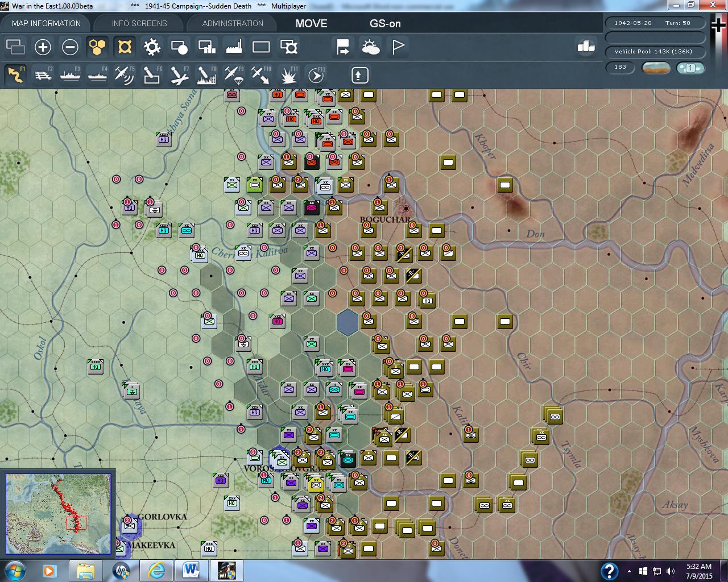Click the BOGUCHAR city label
Screen dimensions: 728x582
[385, 219]
